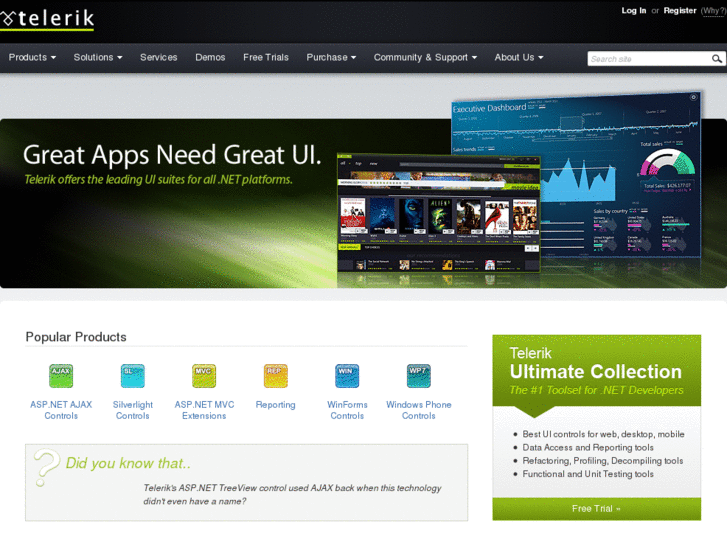The image size is (727, 545).
Task: Open the WinForms WIN product icon
Action: 347,376
